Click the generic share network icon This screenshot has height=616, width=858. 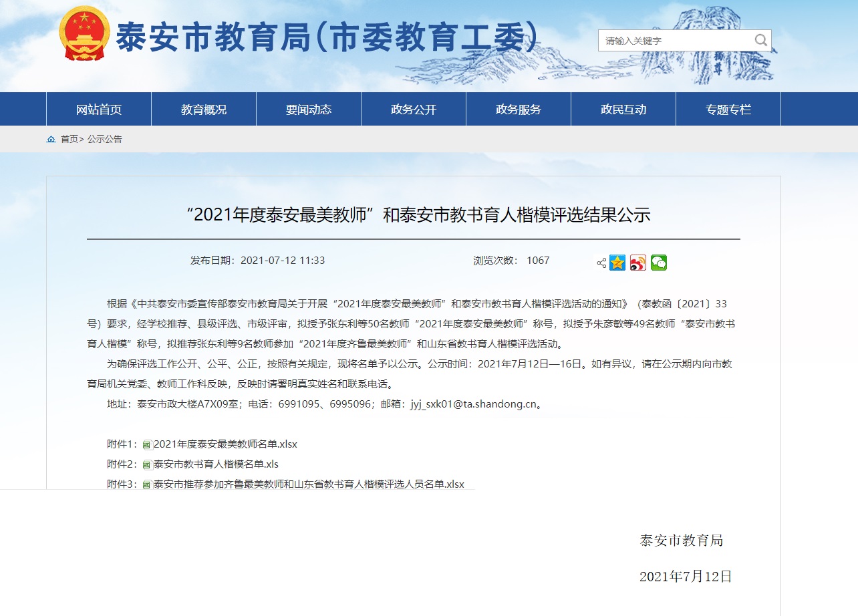[x=601, y=262]
